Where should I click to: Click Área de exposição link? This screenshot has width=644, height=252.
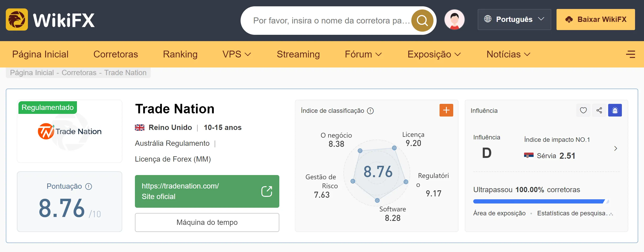click(499, 213)
